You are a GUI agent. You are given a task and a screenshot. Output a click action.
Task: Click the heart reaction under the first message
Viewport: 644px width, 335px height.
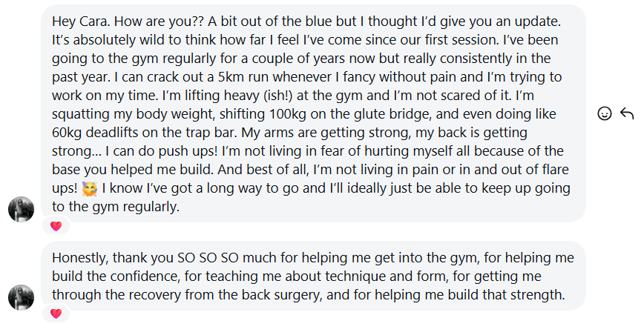tap(56, 226)
